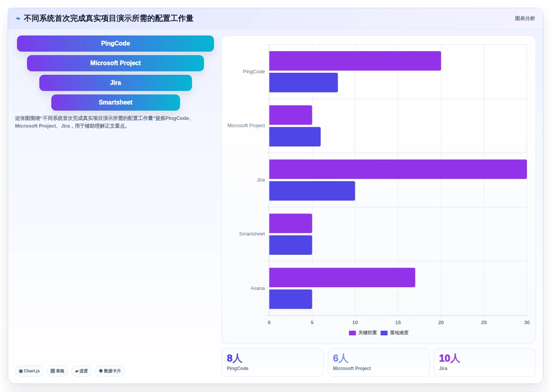Image resolution: width=551 pixels, height=392 pixels.
Task: Click the 数据卡片 tag
Action: (110, 371)
